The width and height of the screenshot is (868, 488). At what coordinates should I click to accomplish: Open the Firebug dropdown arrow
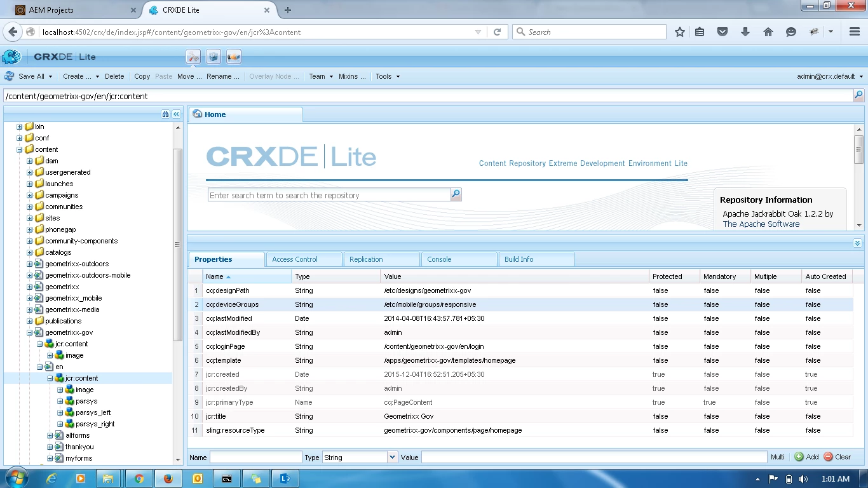tap(831, 32)
